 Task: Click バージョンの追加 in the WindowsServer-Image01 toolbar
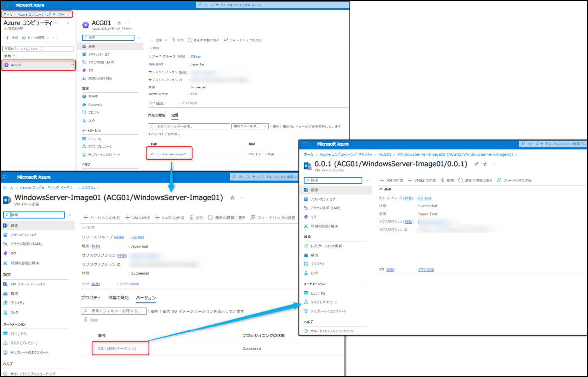click(102, 218)
